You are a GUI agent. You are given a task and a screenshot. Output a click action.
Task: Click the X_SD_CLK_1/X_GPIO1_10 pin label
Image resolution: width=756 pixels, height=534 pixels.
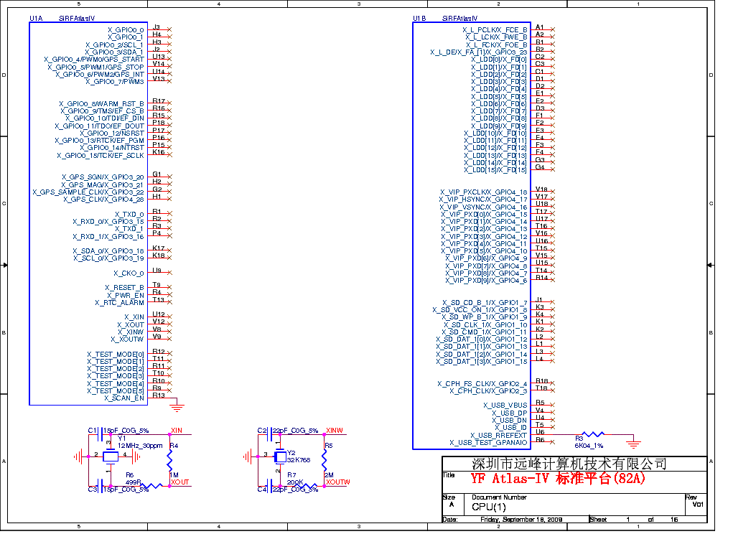tap(485, 325)
